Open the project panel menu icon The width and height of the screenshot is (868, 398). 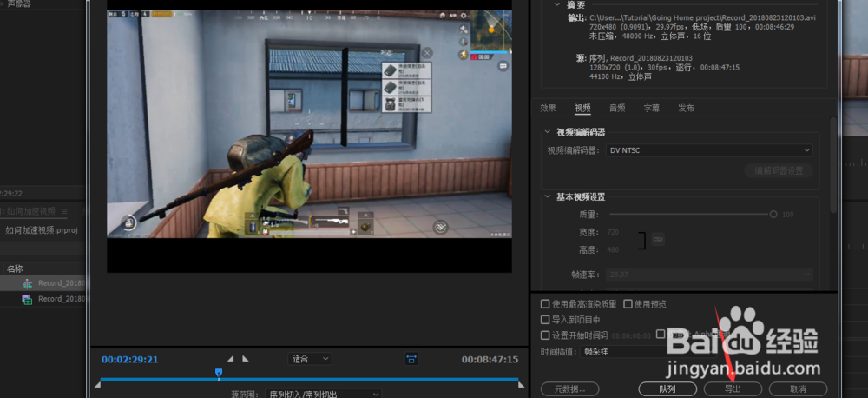pos(64,210)
